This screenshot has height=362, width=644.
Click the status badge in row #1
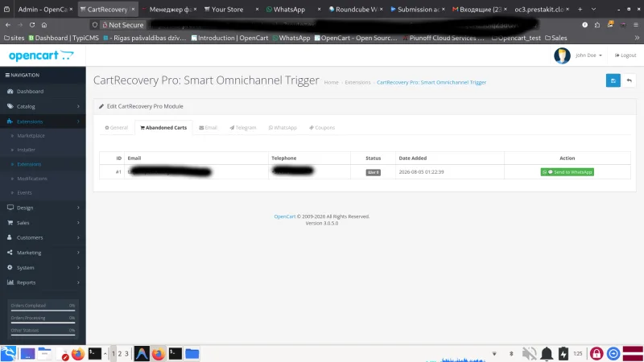click(x=373, y=172)
